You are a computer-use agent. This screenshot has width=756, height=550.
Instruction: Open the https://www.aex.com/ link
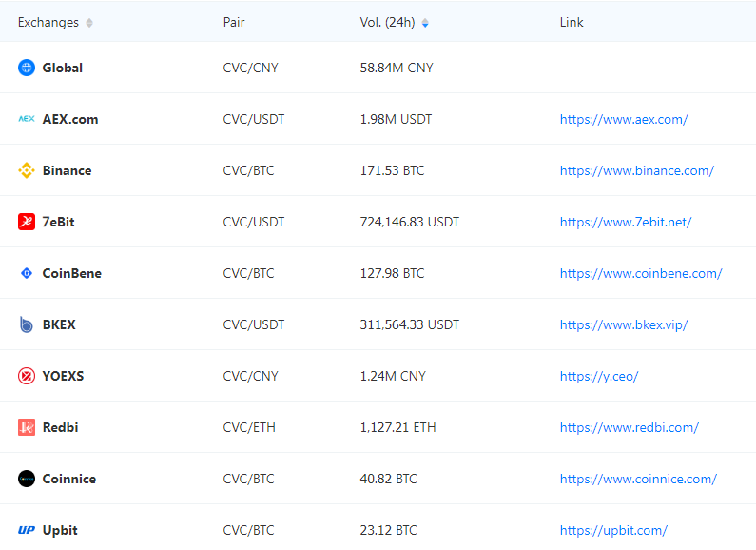(624, 119)
